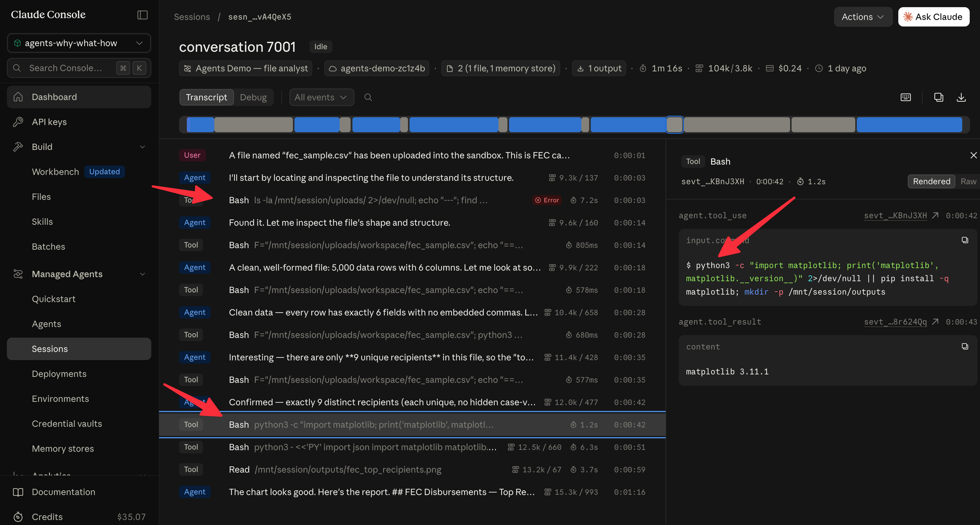
Task: Select the Read fec_top_recipients.png row
Action: pos(412,470)
